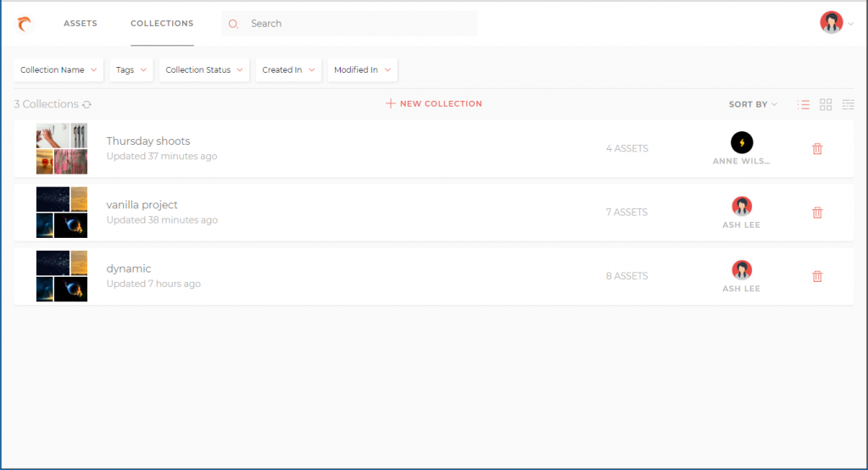Click 'Updated 38 minutes ago' text
This screenshot has height=470, width=868.
(x=162, y=219)
